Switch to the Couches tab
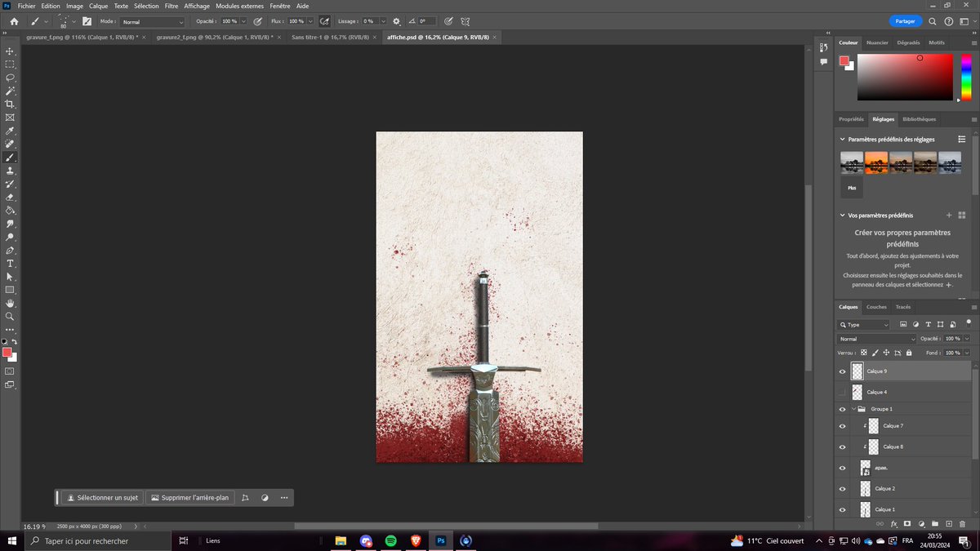This screenshot has height=551, width=980. [x=876, y=307]
